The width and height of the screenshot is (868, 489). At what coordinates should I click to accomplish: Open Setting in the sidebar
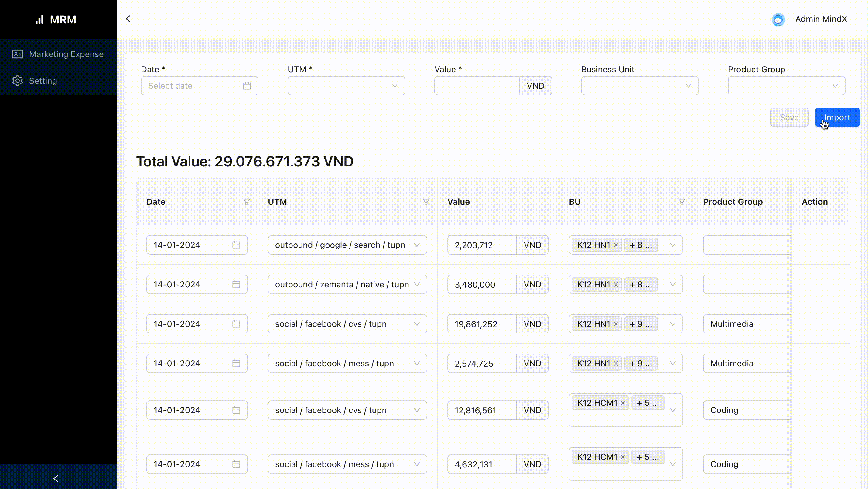click(x=43, y=81)
